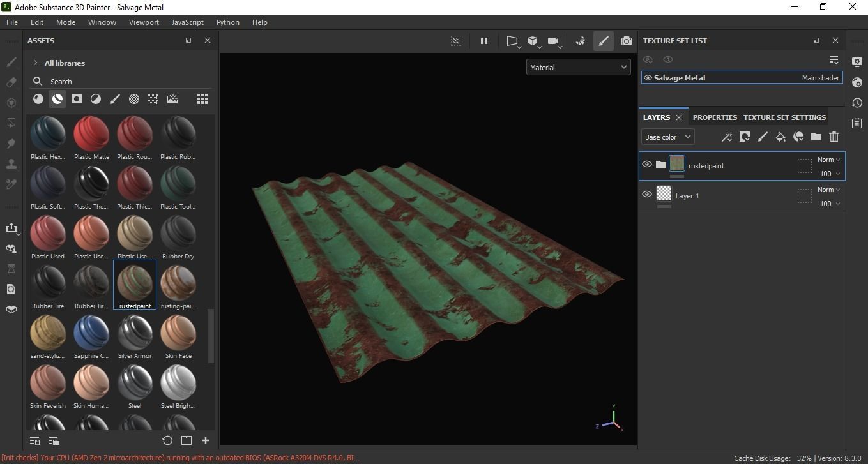Image resolution: width=868 pixels, height=464 pixels.
Task: Open the Viewport menu
Action: pyautogui.click(x=144, y=22)
